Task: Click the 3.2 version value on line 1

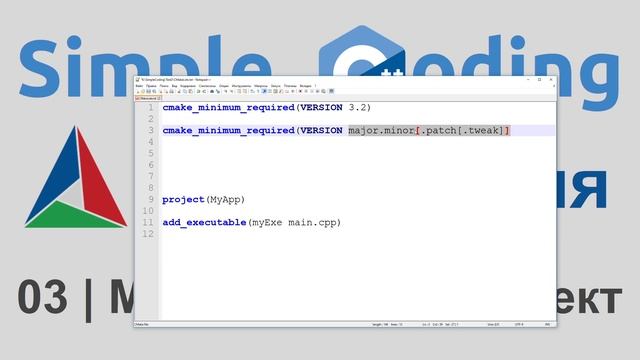Action: [x=357, y=108]
